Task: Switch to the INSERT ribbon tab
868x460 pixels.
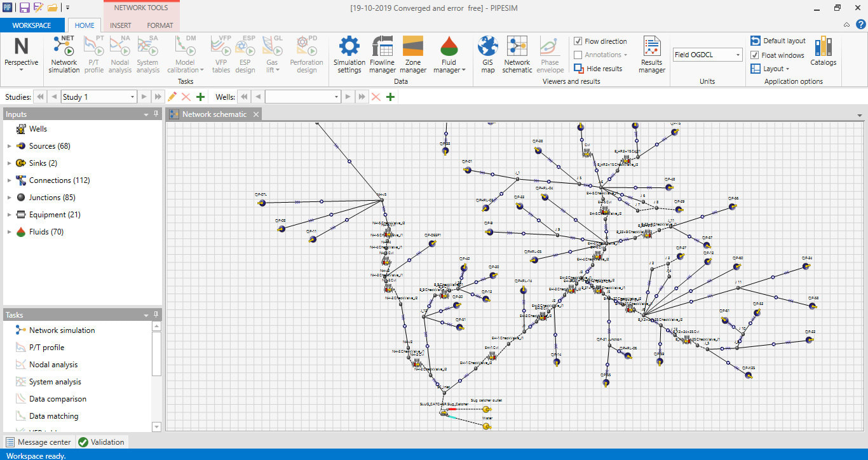Action: click(x=121, y=25)
